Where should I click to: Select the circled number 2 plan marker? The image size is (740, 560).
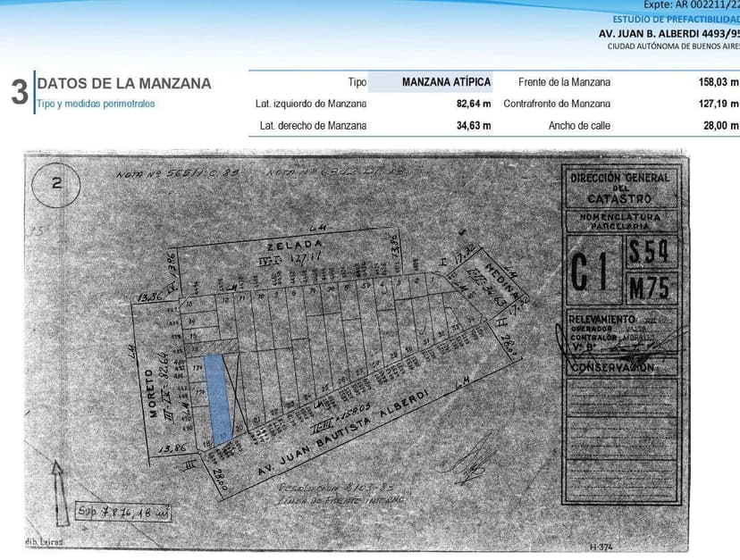coord(55,185)
